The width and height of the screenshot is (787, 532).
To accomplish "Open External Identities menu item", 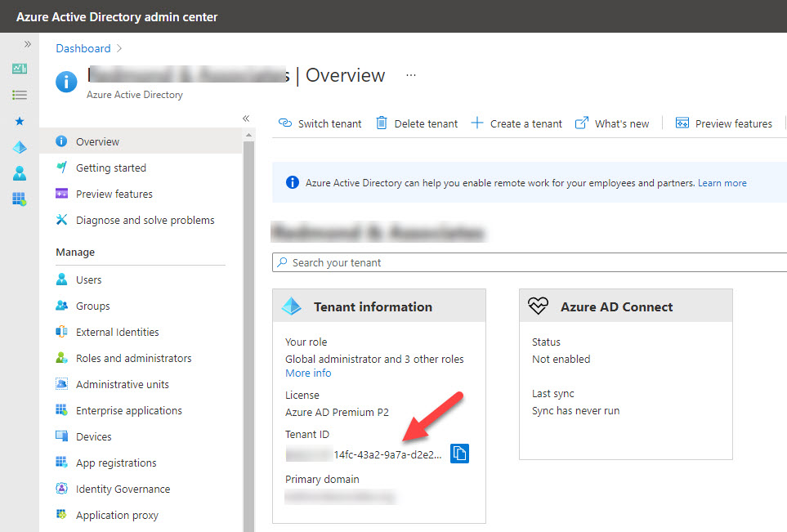I will [117, 332].
